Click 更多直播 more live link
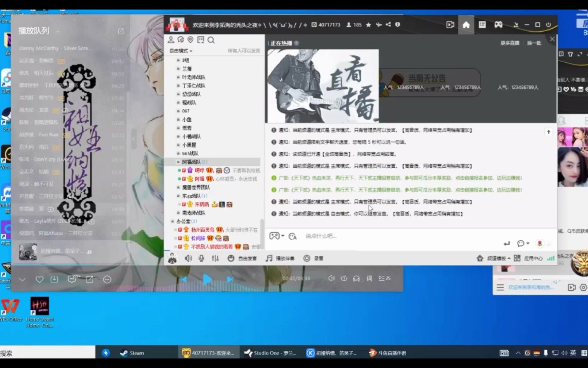 point(510,43)
